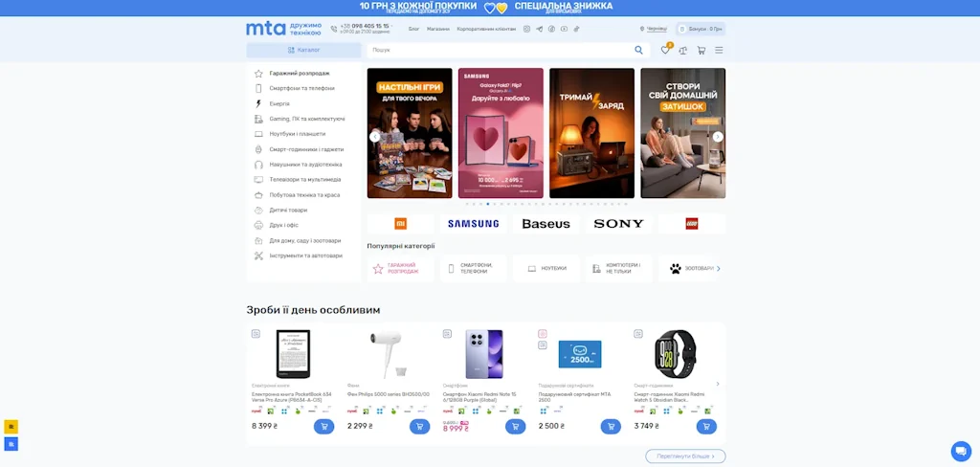Viewport: 980px width, 467px height.
Task: Open MTA YouTube channel icon
Action: 564,29
